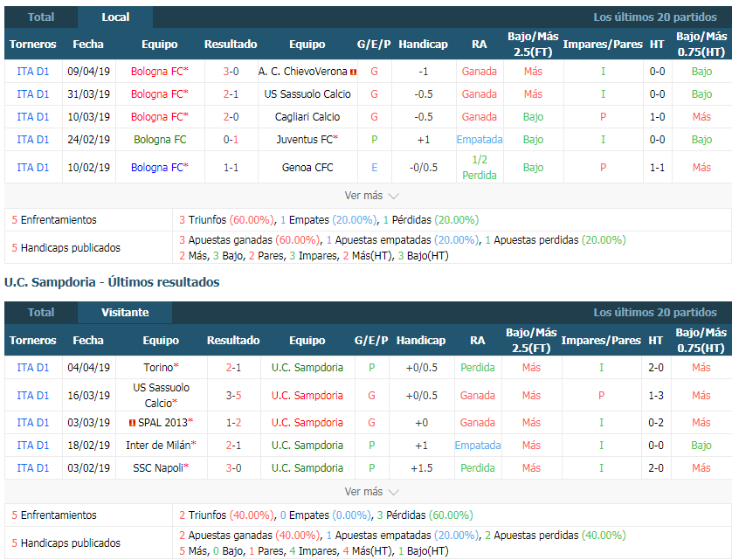
Task: Open the ITA D1 link for 31/03/19
Action: (x=32, y=94)
